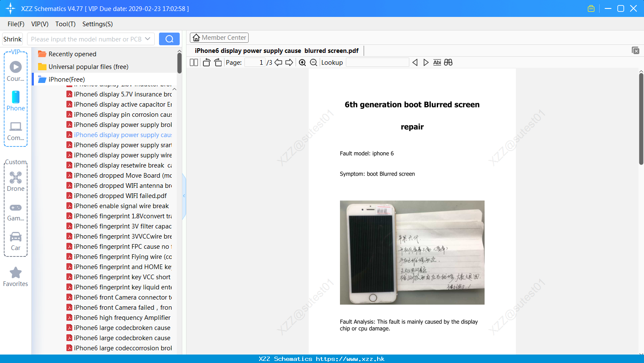Zoom out of the PDF

pyautogui.click(x=313, y=62)
